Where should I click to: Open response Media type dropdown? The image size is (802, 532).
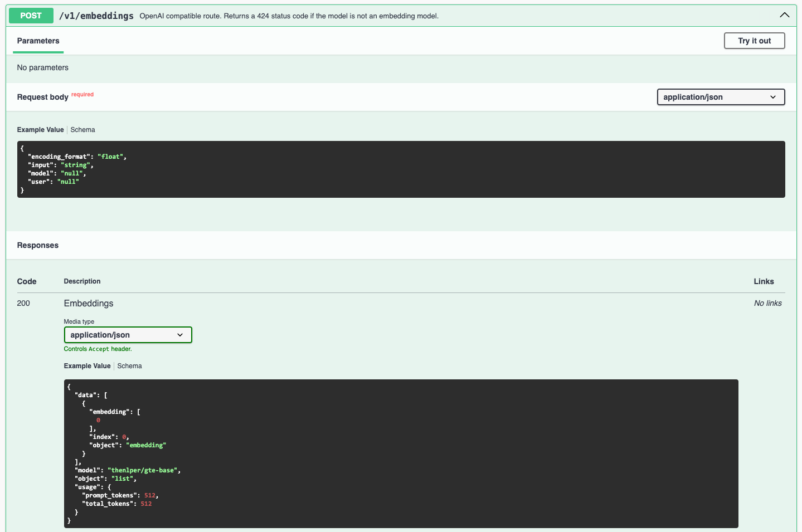click(128, 335)
